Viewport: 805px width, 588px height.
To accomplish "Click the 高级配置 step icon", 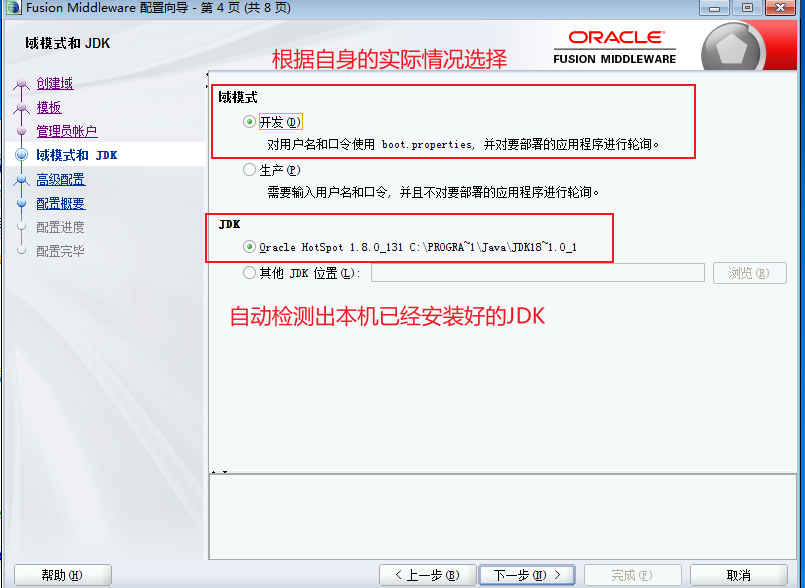I will pyautogui.click(x=22, y=179).
